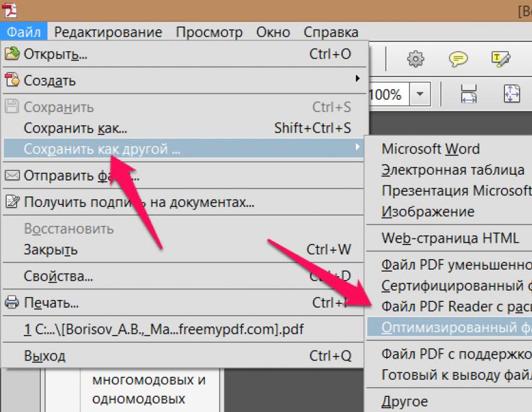Open the Редактирование menu
The image size is (532, 412).
(x=108, y=32)
